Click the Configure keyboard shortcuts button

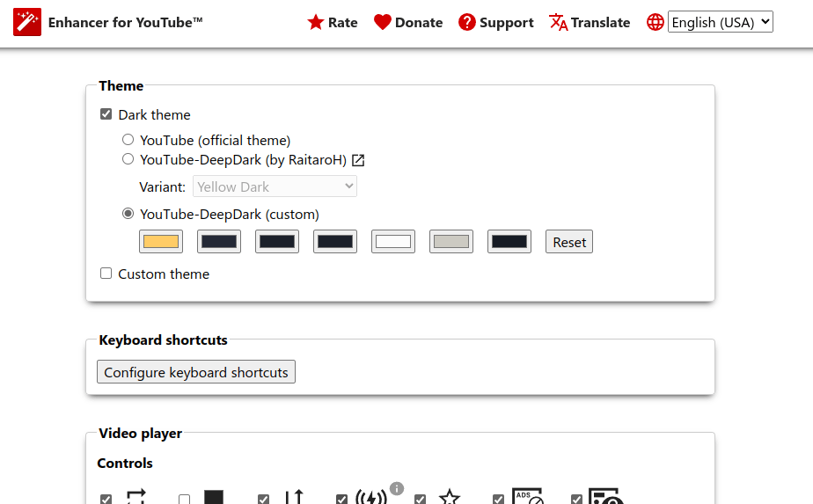click(196, 372)
